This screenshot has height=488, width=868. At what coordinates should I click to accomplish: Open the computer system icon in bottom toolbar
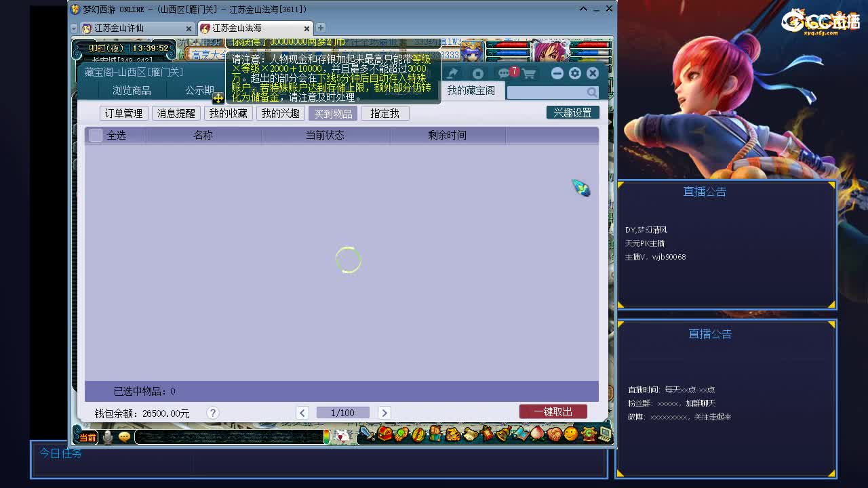[x=605, y=434]
